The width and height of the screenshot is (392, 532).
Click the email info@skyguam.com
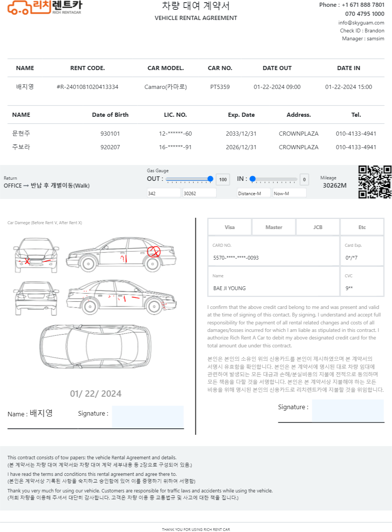pyautogui.click(x=361, y=23)
